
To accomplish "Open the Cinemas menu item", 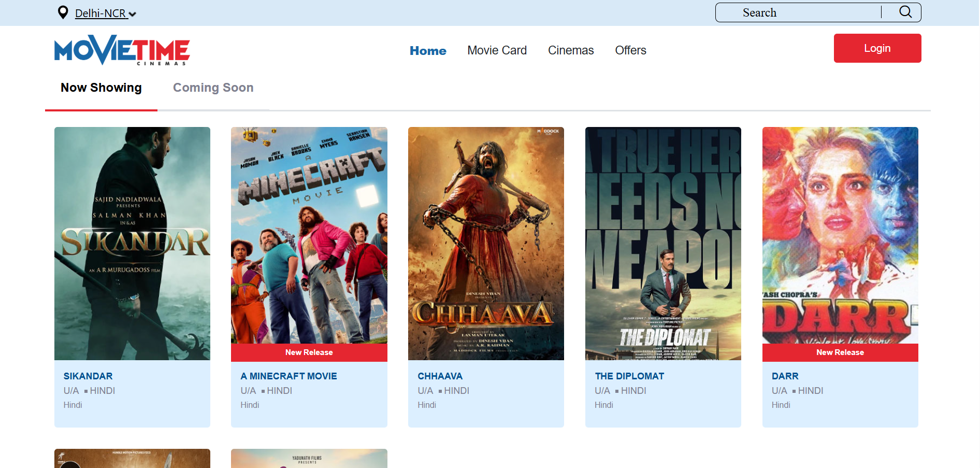I will pos(571,50).
